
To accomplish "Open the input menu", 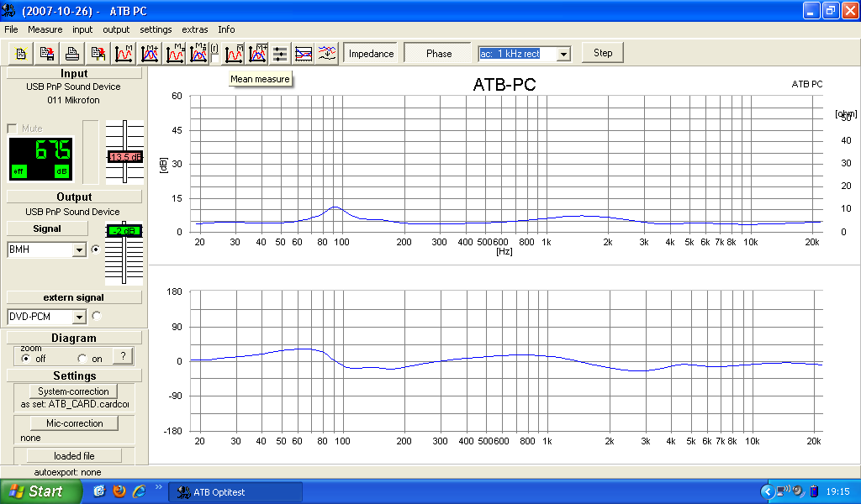I will tap(82, 29).
